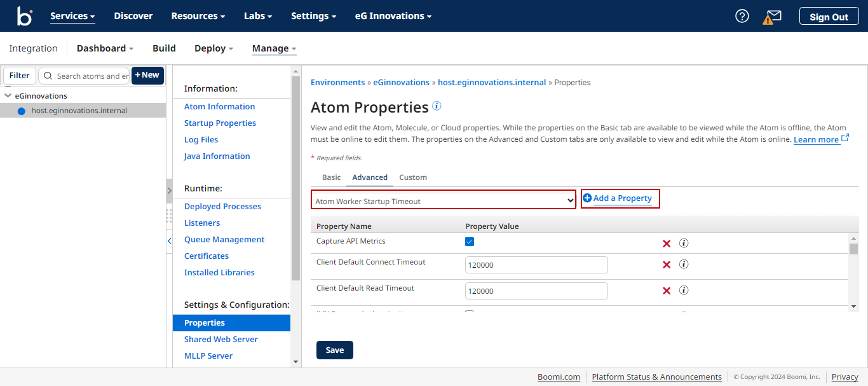Click the Save button

(335, 350)
